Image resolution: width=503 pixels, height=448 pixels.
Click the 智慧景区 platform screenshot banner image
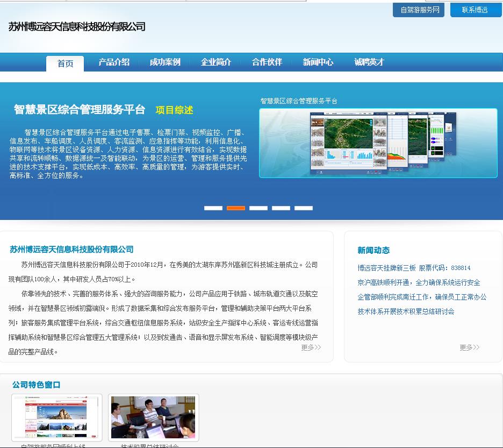tap(378, 143)
